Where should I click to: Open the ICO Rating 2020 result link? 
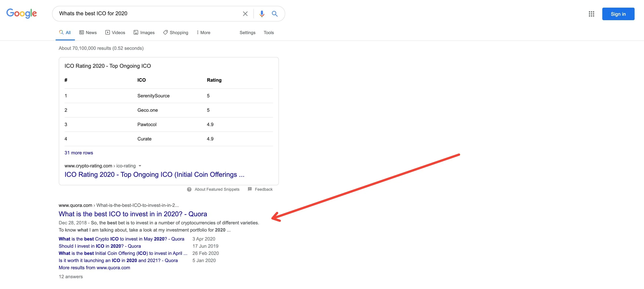coord(154,174)
